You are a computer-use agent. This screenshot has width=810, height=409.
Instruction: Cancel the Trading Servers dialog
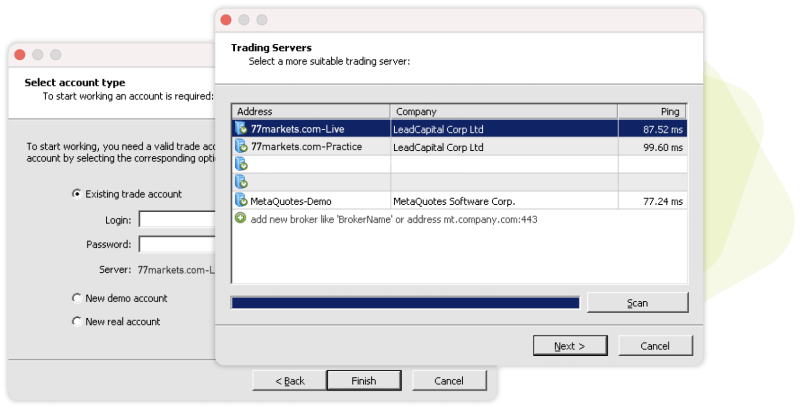click(x=655, y=346)
